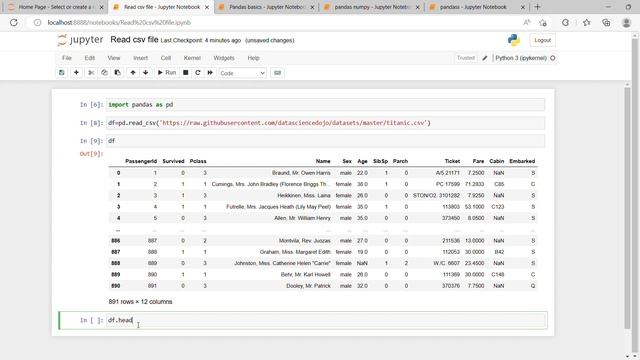Click the address bar URL
The image size is (640, 360).
click(x=119, y=22)
